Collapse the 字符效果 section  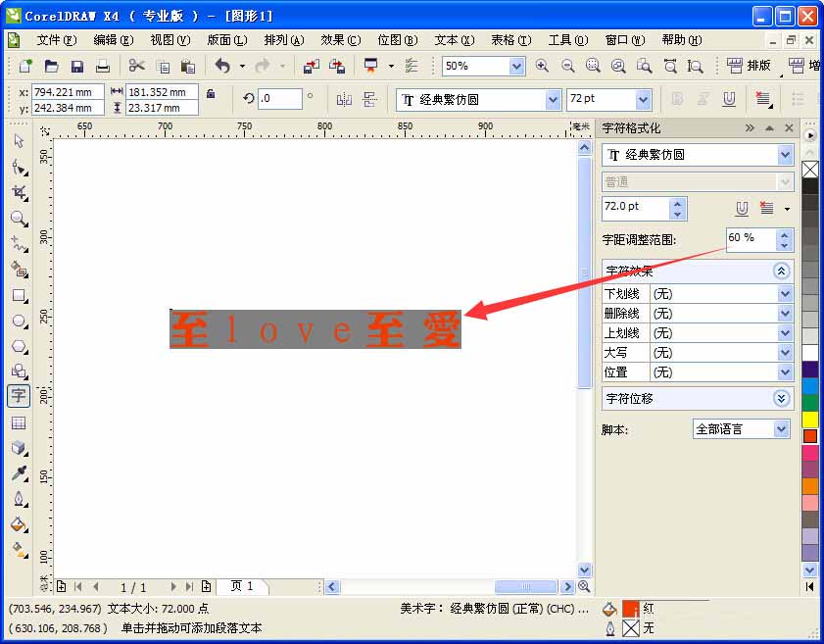[x=782, y=271]
